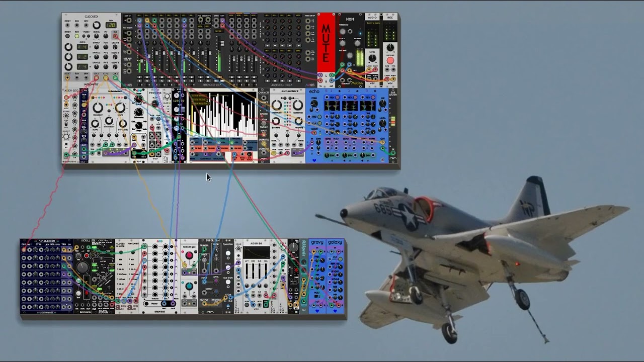Click the SLEW knob on PROCESS module
Image resolution: width=644 pixels, height=362 pixels.
click(155, 104)
